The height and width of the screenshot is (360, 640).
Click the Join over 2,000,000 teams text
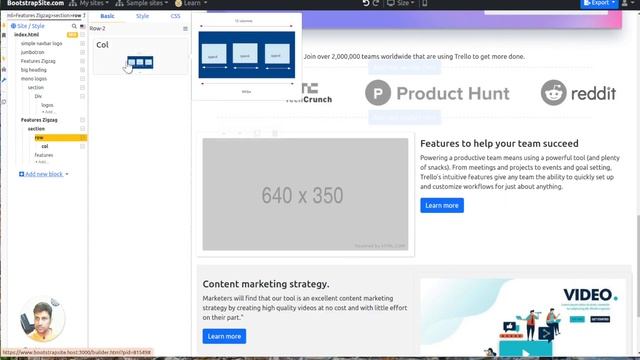pos(414,56)
